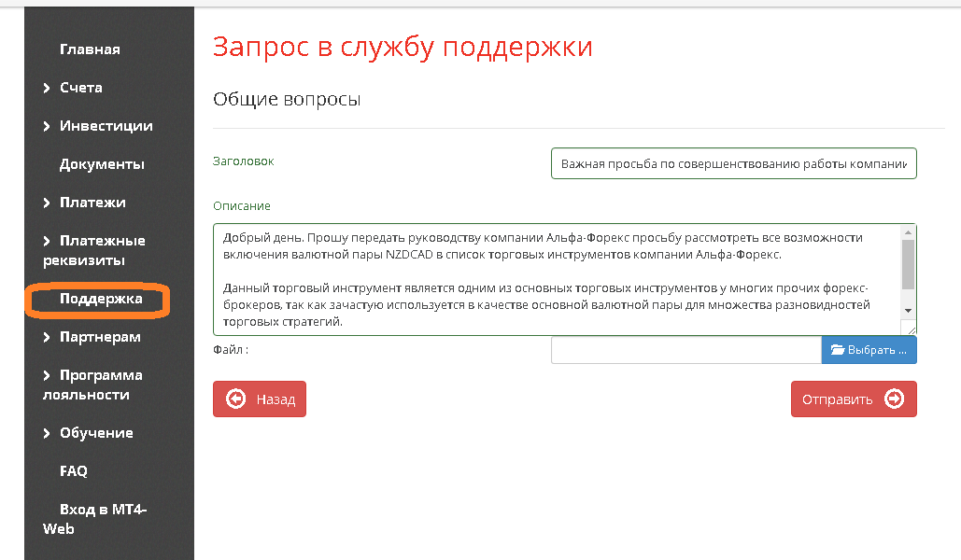Expand the Программа лояльности chevron
961x560 pixels.
coord(47,375)
